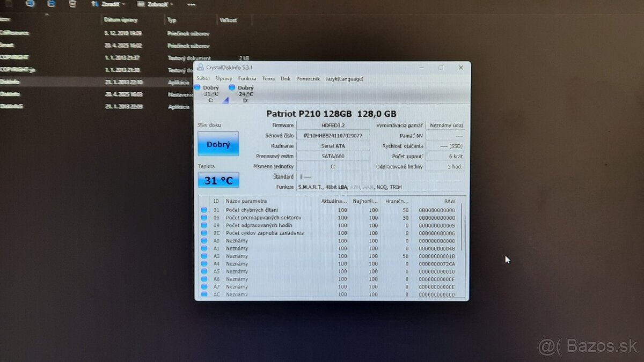Click the Dátum úpravy column header
Image resolution: width=644 pixels, height=362 pixels.
click(120, 20)
